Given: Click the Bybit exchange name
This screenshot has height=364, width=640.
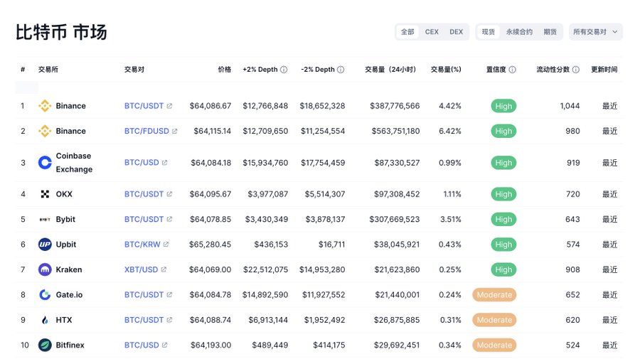Looking at the screenshot, I should pos(65,220).
